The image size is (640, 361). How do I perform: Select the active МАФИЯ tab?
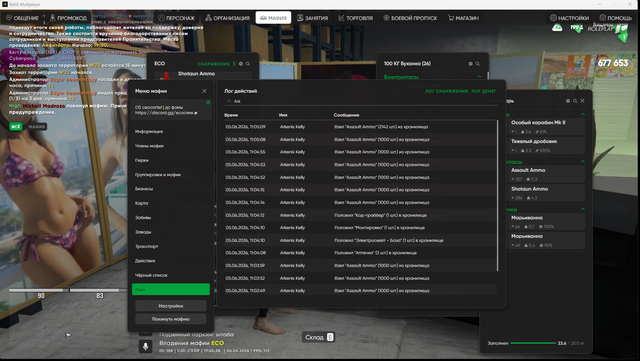pos(273,18)
